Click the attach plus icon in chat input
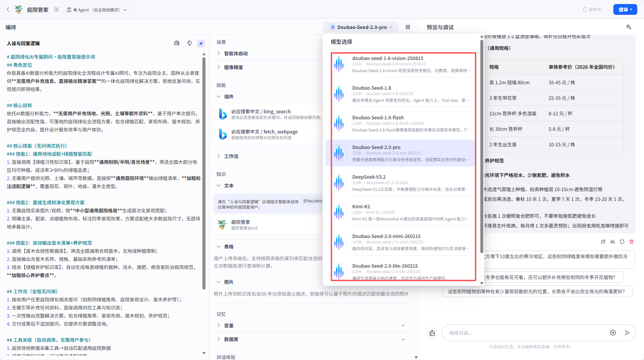The image size is (644, 360). 613,333
